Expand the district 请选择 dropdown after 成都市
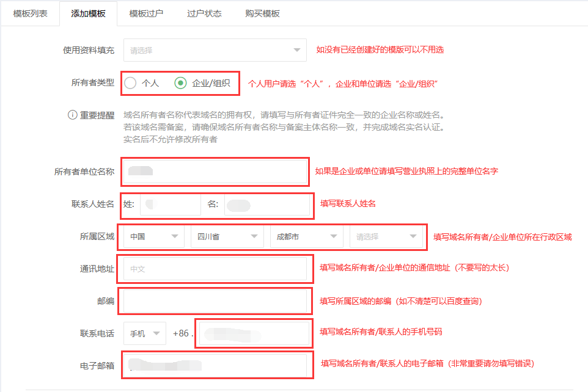588x392 pixels. 386,237
